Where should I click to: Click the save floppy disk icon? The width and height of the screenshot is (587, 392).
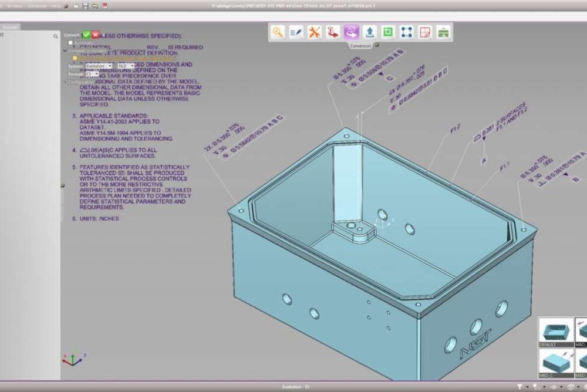[x=86, y=6]
